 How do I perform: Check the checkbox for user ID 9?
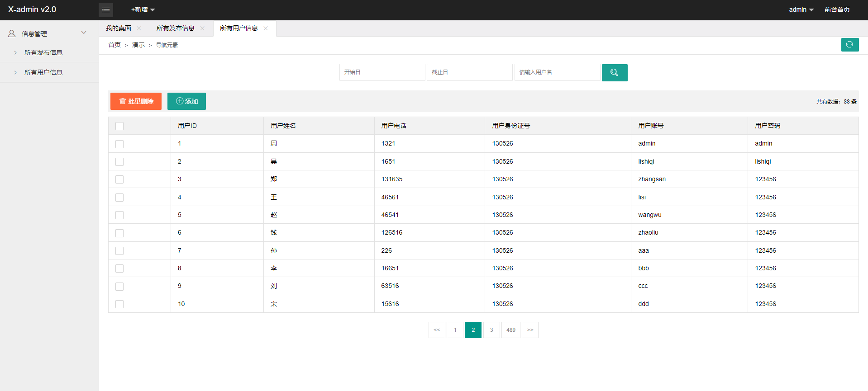pyautogui.click(x=119, y=287)
